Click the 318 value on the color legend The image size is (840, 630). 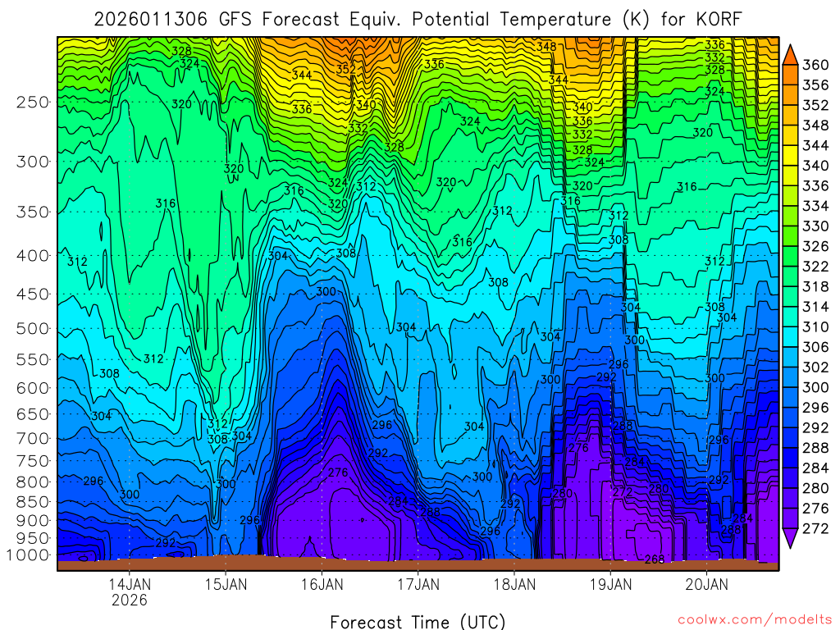(x=815, y=287)
